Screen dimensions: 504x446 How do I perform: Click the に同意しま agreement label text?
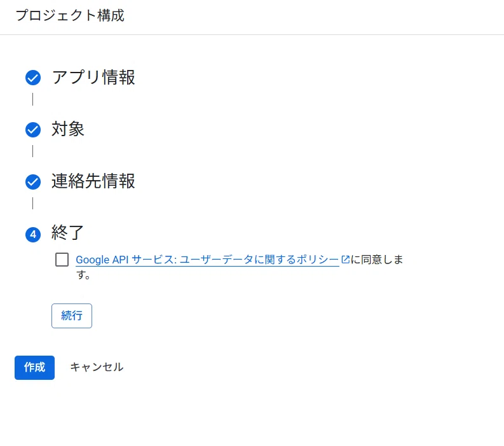[377, 260]
